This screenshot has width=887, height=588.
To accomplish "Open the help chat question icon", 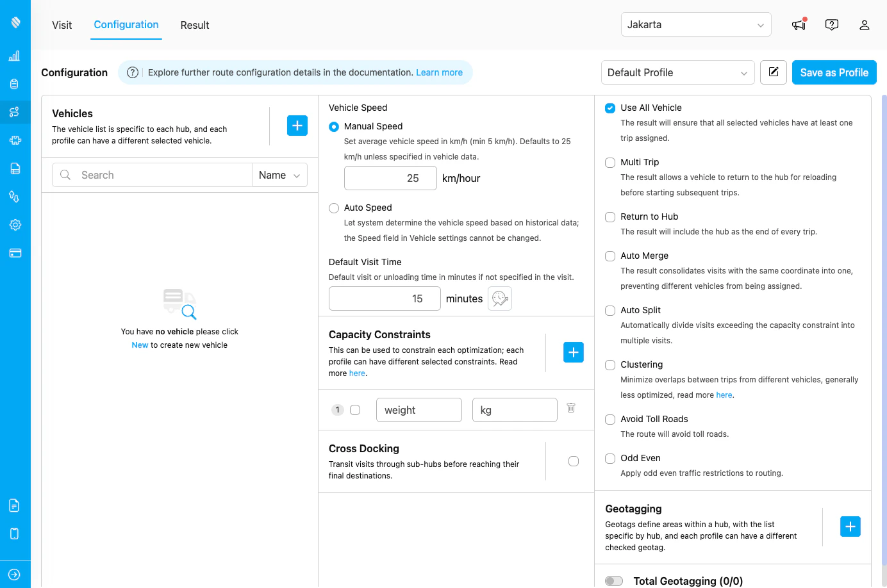I will 832,25.
